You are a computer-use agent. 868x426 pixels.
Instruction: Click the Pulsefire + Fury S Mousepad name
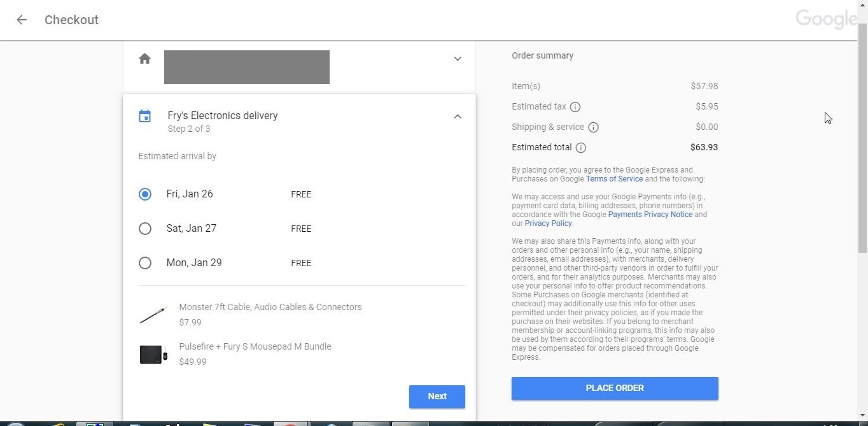tap(255, 346)
